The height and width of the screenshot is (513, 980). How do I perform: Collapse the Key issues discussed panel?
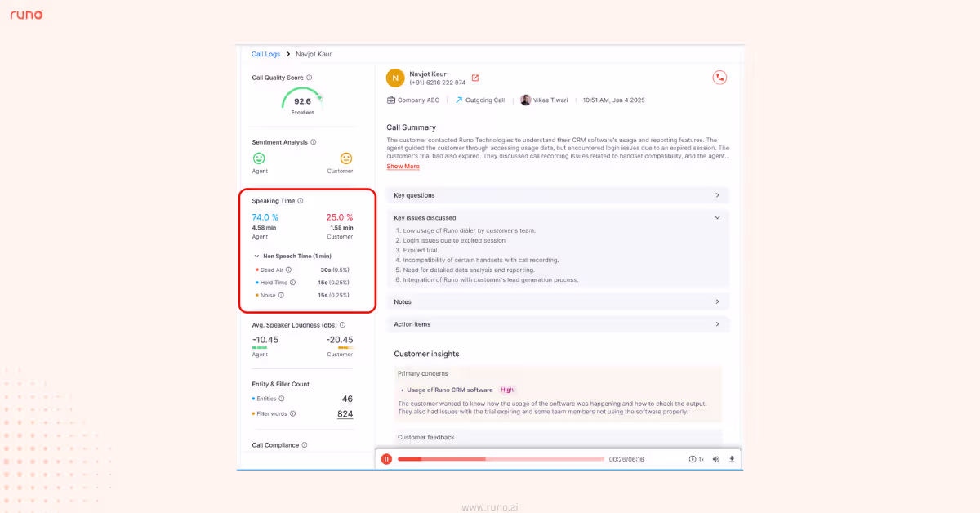717,217
